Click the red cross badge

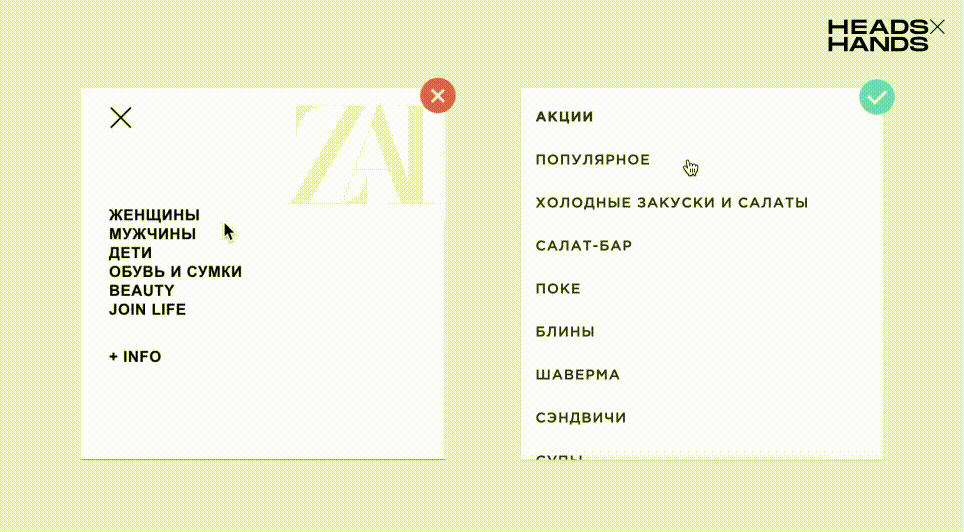click(438, 96)
